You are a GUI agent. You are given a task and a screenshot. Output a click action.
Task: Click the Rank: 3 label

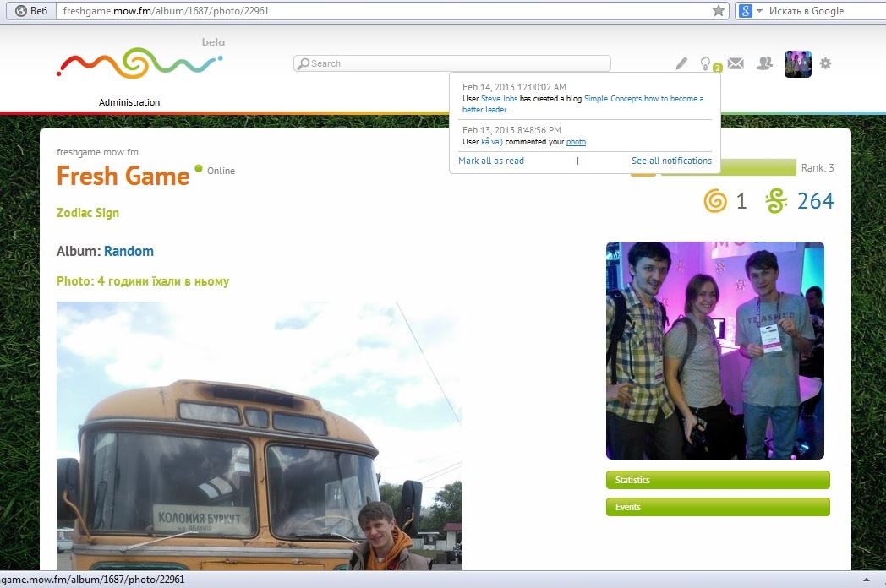[x=817, y=168]
